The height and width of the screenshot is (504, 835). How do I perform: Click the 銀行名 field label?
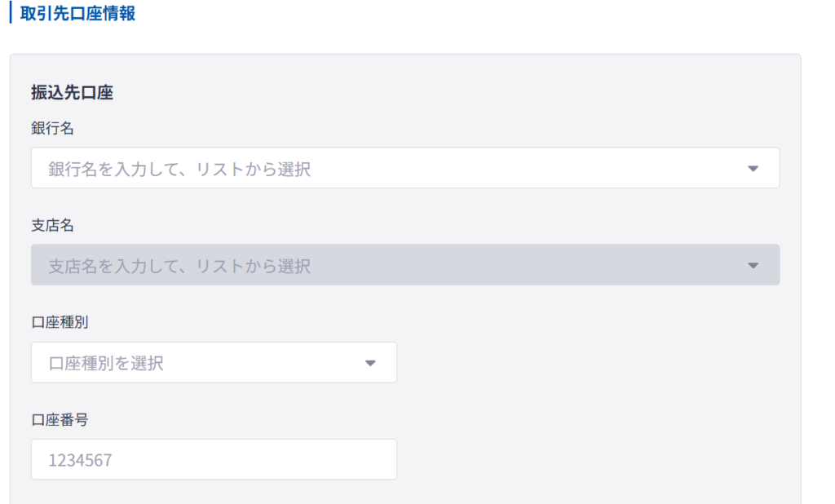click(x=52, y=128)
